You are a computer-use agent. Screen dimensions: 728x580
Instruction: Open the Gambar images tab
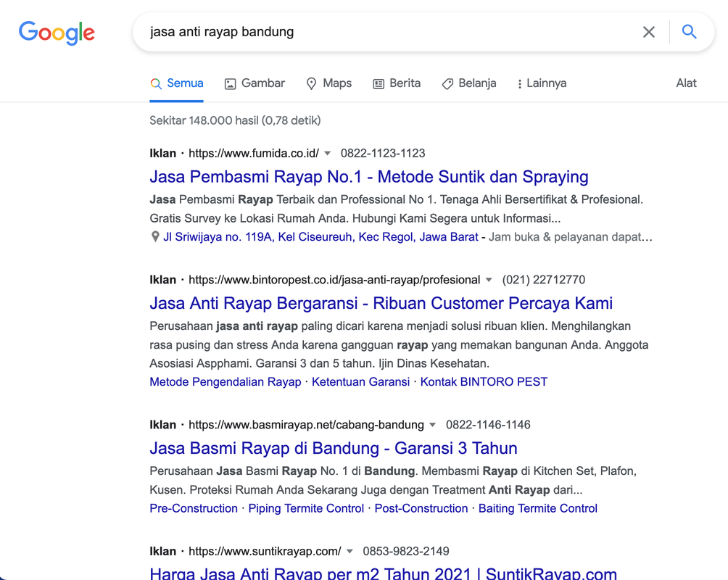click(255, 83)
